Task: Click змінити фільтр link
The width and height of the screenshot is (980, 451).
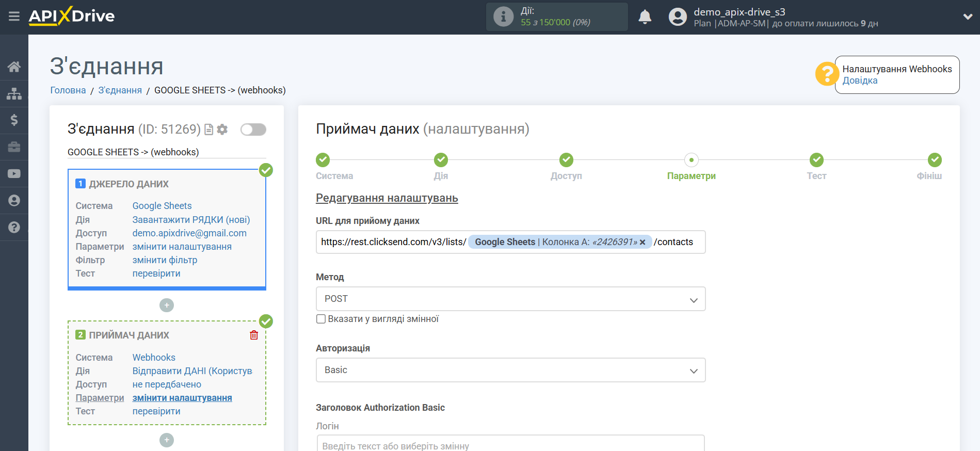Action: click(x=165, y=260)
